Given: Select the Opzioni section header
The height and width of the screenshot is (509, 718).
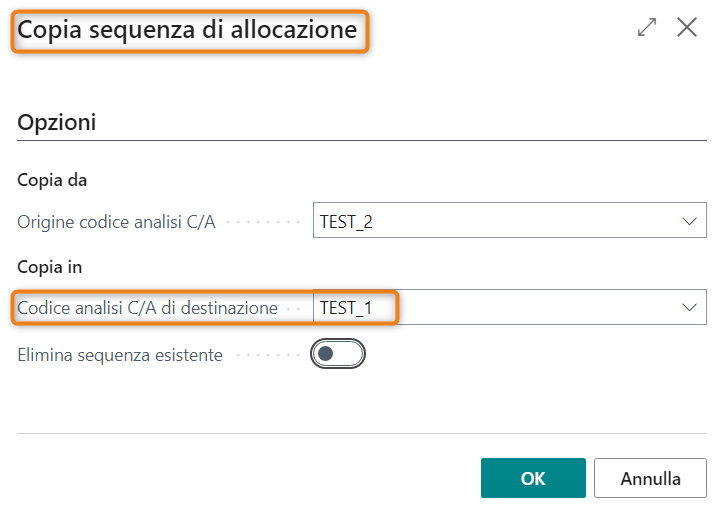Looking at the screenshot, I should 57,123.
